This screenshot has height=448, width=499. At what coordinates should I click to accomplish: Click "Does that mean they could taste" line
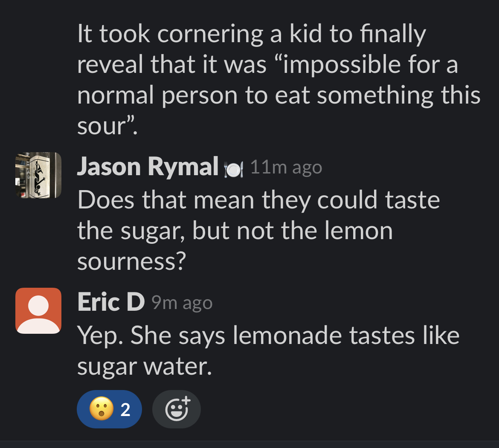tap(258, 199)
